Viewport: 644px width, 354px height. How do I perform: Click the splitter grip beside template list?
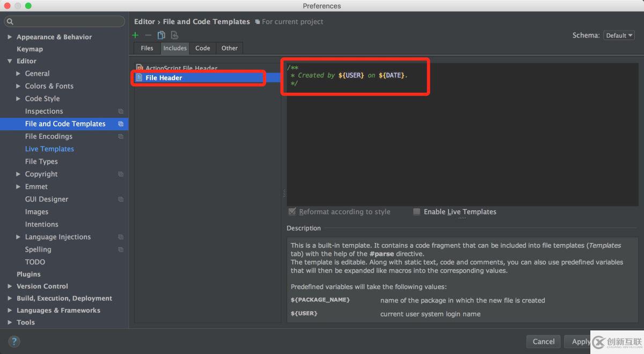pos(284,193)
